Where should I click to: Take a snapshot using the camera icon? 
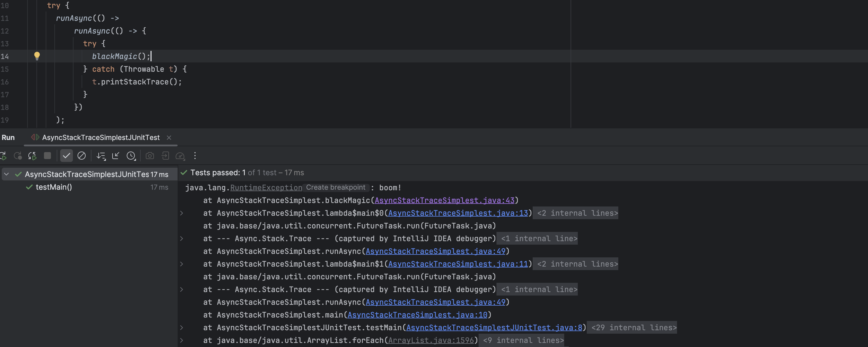point(150,156)
